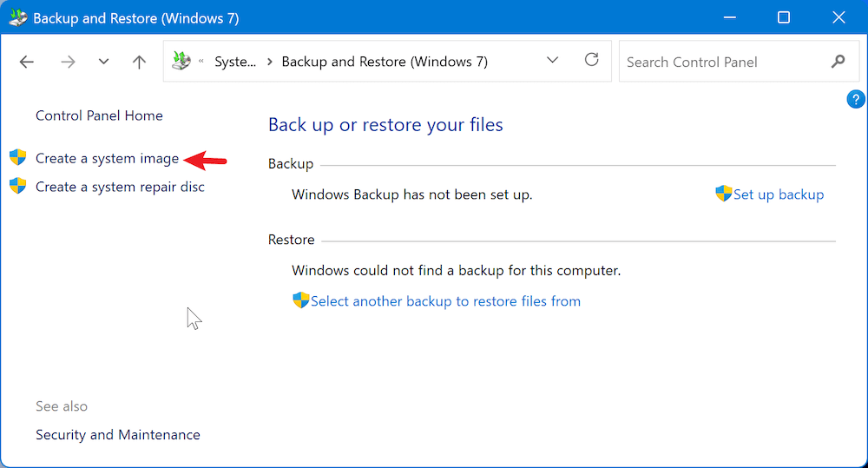Select the Backup and Restore (Windows 7) breadcrumb
The height and width of the screenshot is (468, 868).
pyautogui.click(x=385, y=62)
